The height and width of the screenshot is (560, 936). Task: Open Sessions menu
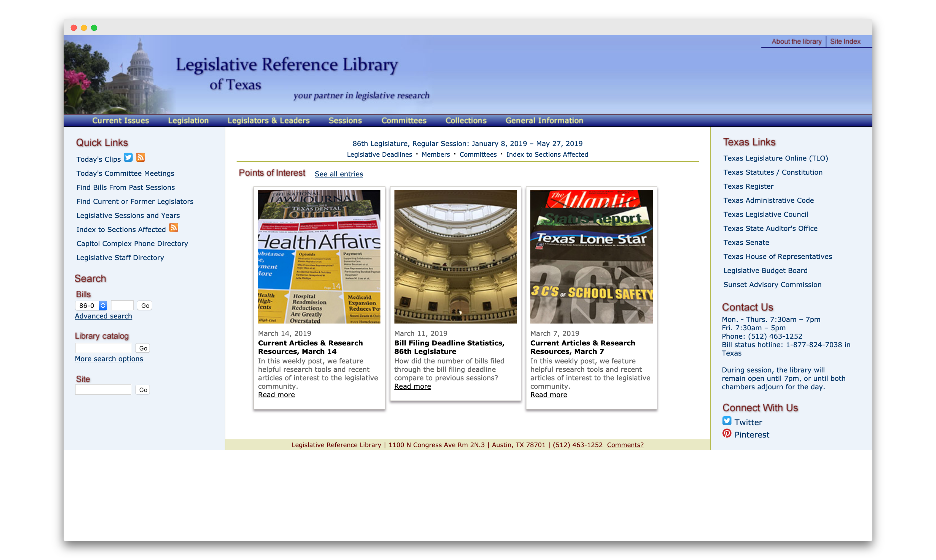pyautogui.click(x=345, y=120)
